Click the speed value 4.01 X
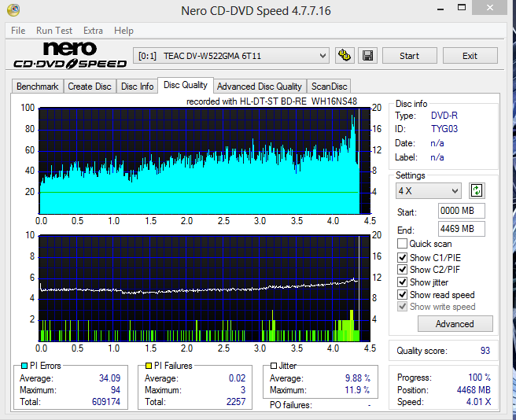Image resolution: width=516 pixels, height=420 pixels. click(x=478, y=402)
